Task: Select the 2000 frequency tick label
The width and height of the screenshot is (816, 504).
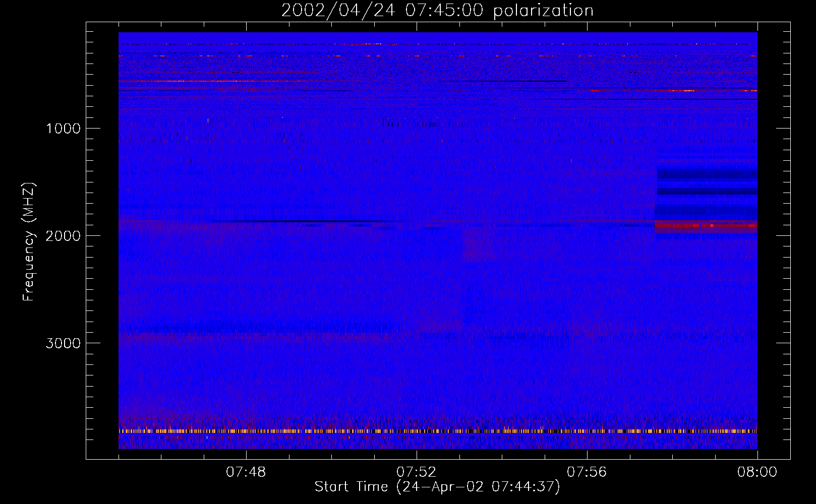Action: [63, 236]
